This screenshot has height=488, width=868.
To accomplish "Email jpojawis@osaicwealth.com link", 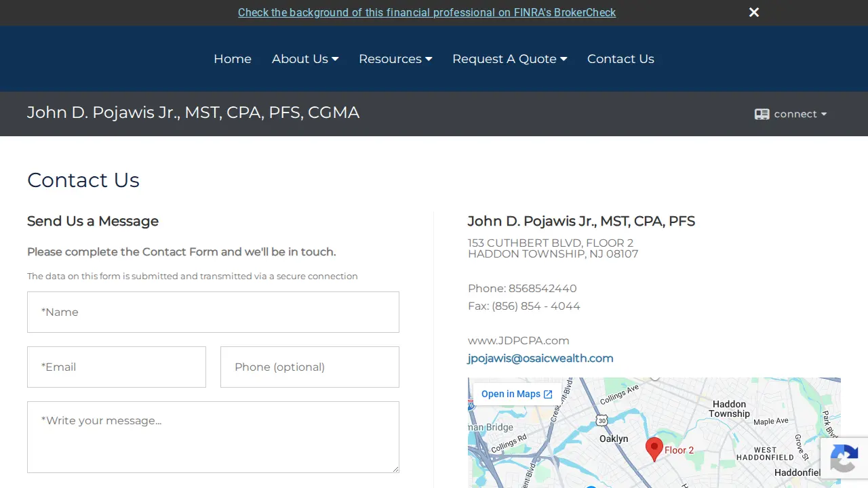I will (x=540, y=358).
